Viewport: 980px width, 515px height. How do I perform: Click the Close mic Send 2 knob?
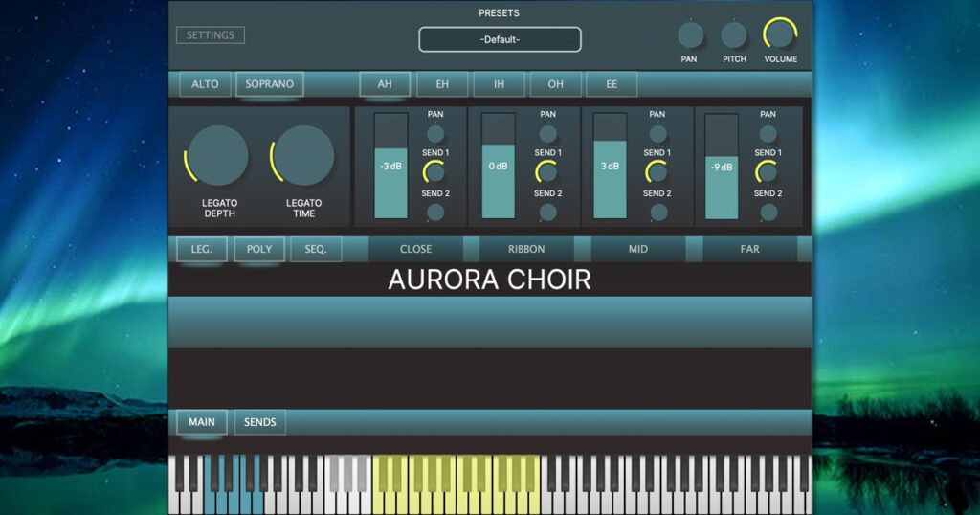point(435,213)
